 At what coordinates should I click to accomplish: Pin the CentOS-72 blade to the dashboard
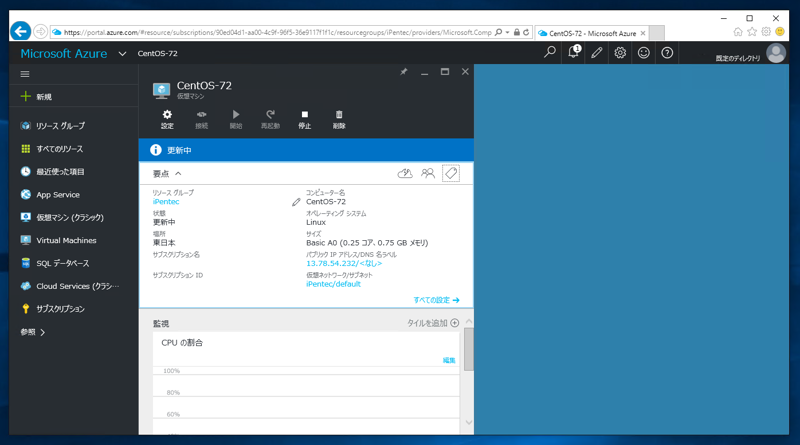404,72
